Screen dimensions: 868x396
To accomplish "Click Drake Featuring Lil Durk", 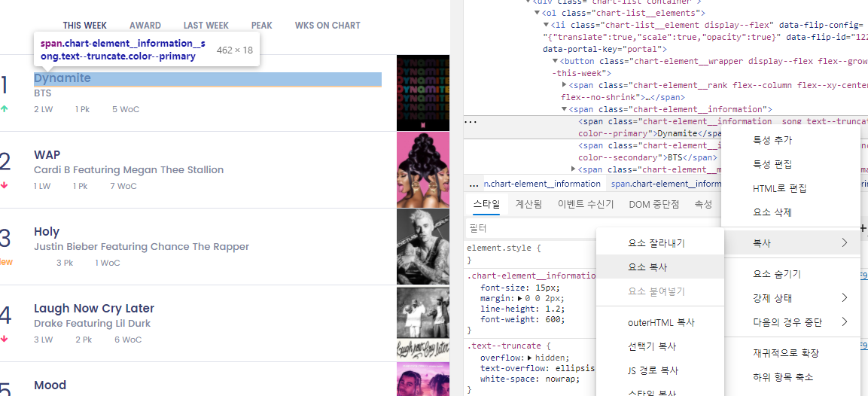I will coord(93,324).
